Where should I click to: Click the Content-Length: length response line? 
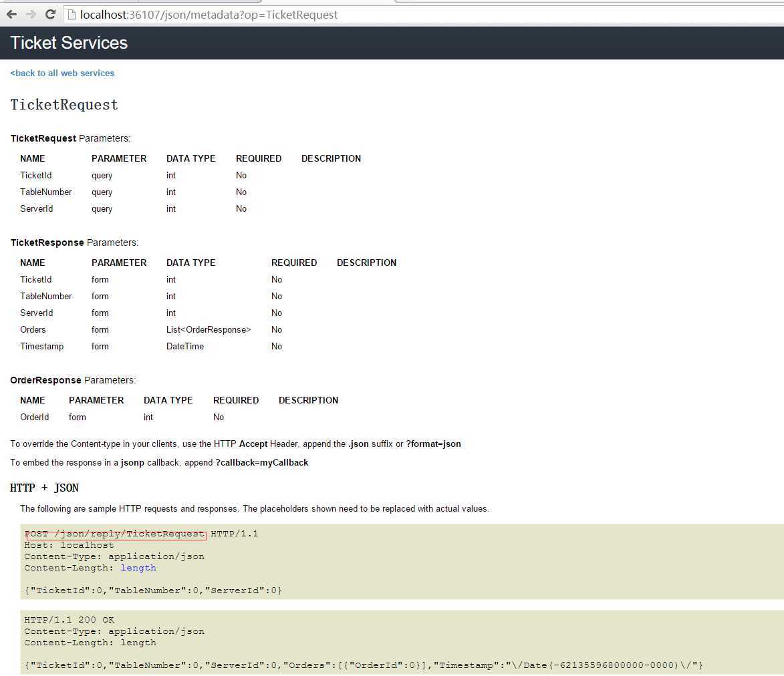[90, 643]
